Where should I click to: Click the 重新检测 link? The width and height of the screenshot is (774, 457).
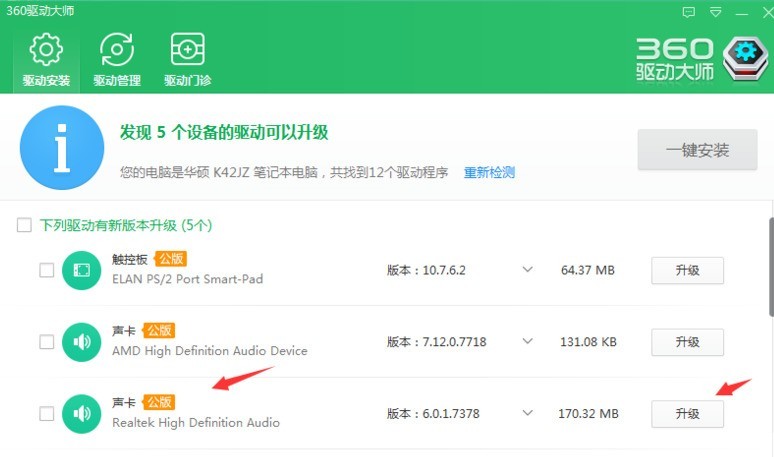[489, 172]
